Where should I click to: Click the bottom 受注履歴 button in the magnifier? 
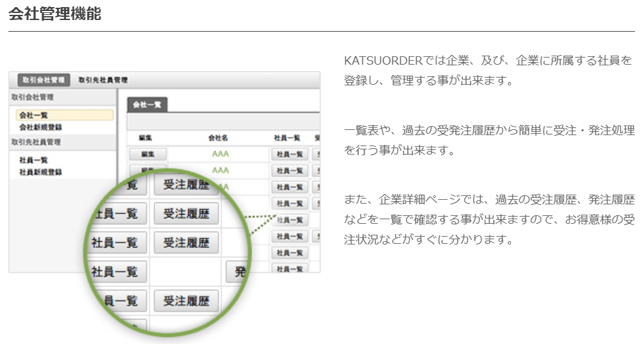click(x=186, y=301)
